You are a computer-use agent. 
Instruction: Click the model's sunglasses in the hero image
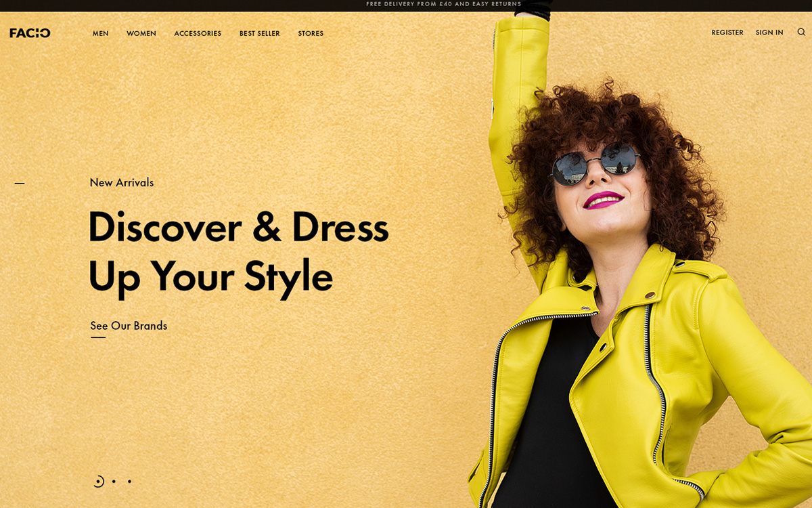coord(595,164)
